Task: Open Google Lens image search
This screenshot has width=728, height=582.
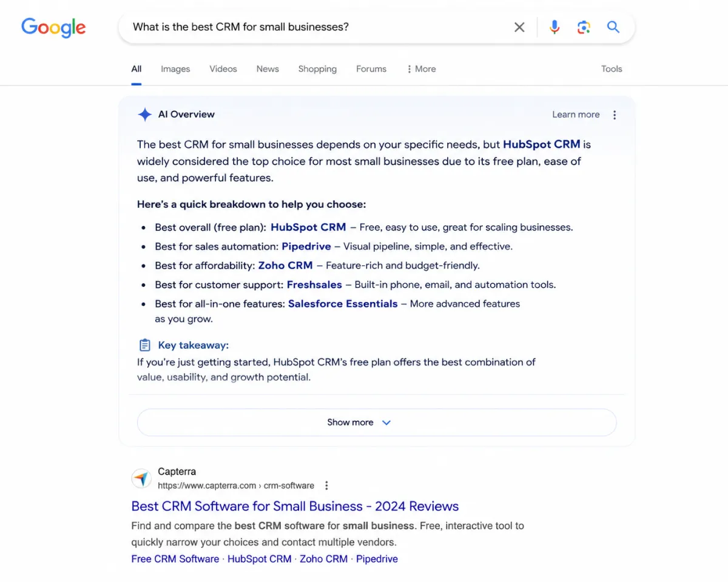Action: [x=584, y=27]
